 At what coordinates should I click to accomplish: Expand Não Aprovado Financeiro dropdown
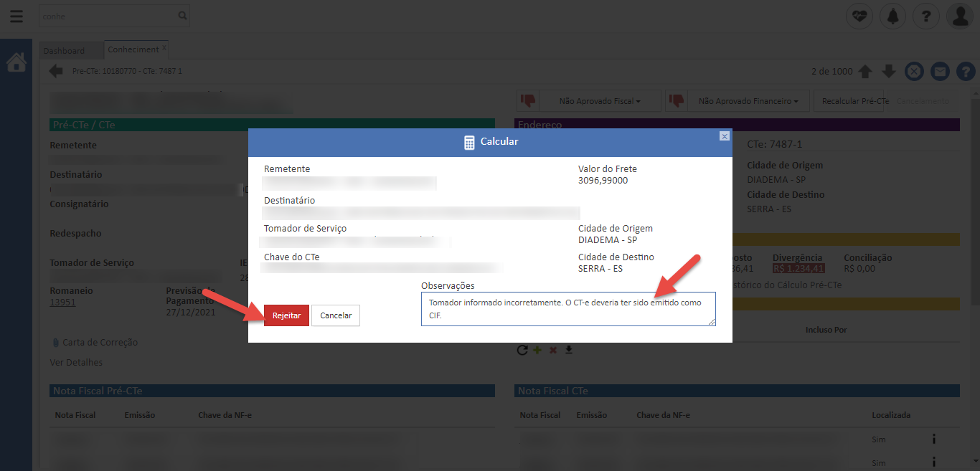[748, 101]
